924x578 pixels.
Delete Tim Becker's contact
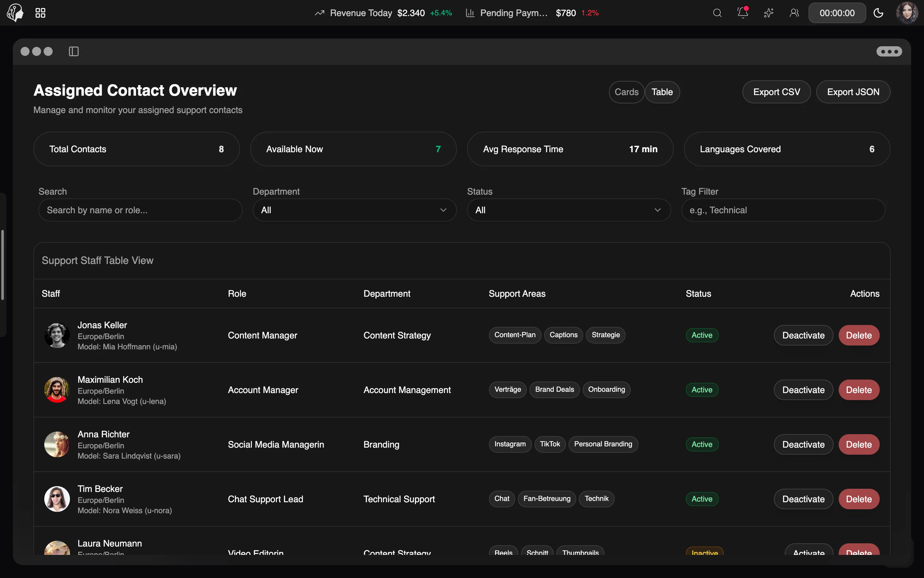(859, 499)
